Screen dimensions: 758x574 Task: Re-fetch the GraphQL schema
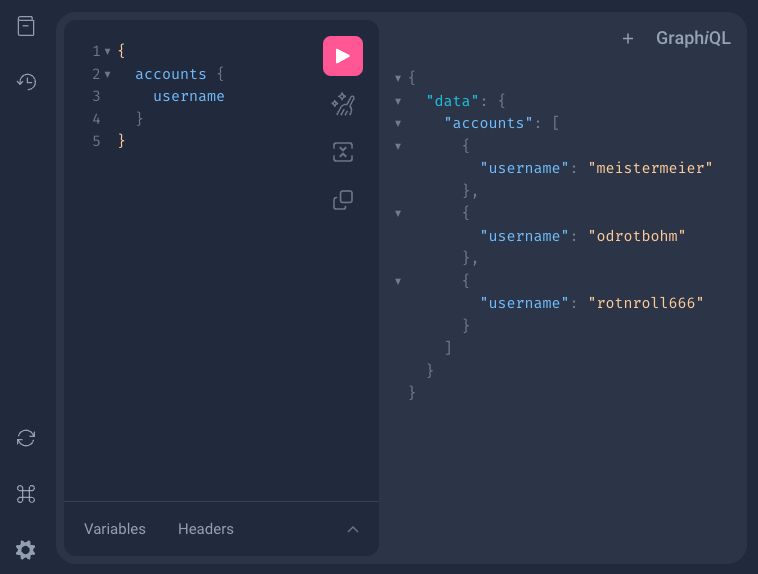[26, 439]
